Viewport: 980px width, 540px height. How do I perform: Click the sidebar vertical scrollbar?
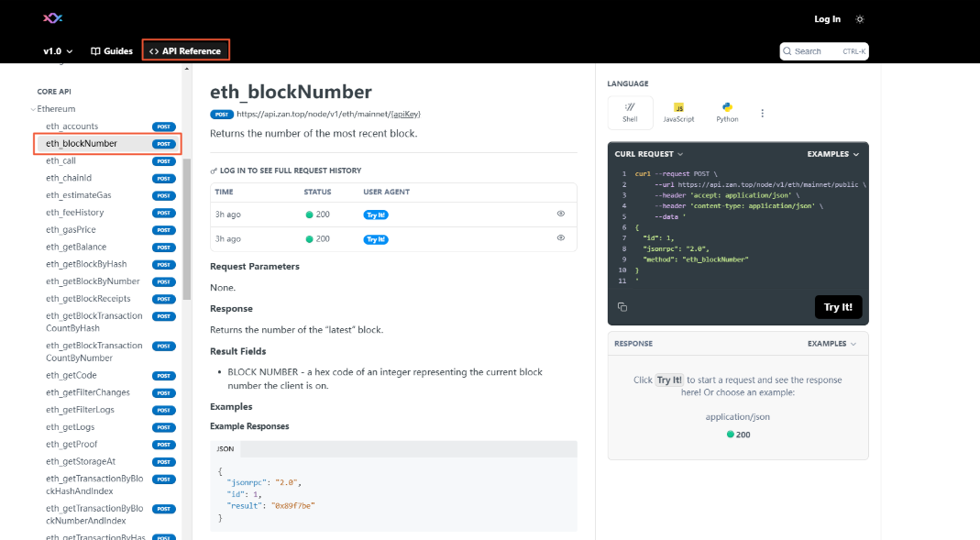[187, 229]
